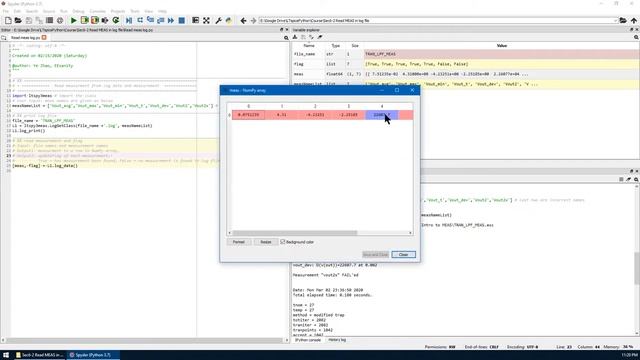This screenshot has width=640, height=360.
Task: Click Name column header in Variable explorer
Action: point(309,46)
